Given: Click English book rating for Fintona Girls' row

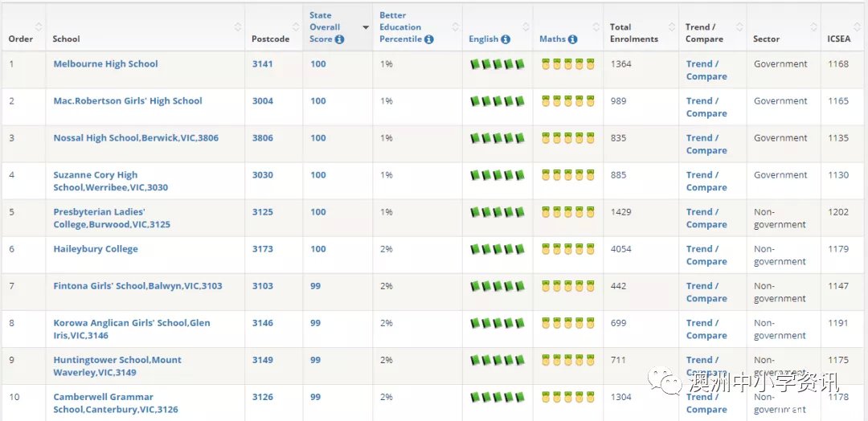Looking at the screenshot, I should pyautogui.click(x=497, y=287).
